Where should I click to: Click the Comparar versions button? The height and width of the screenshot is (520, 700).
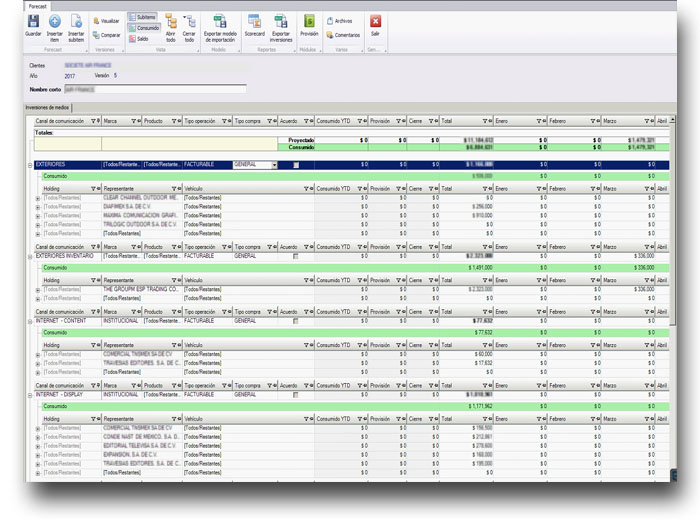(106, 35)
